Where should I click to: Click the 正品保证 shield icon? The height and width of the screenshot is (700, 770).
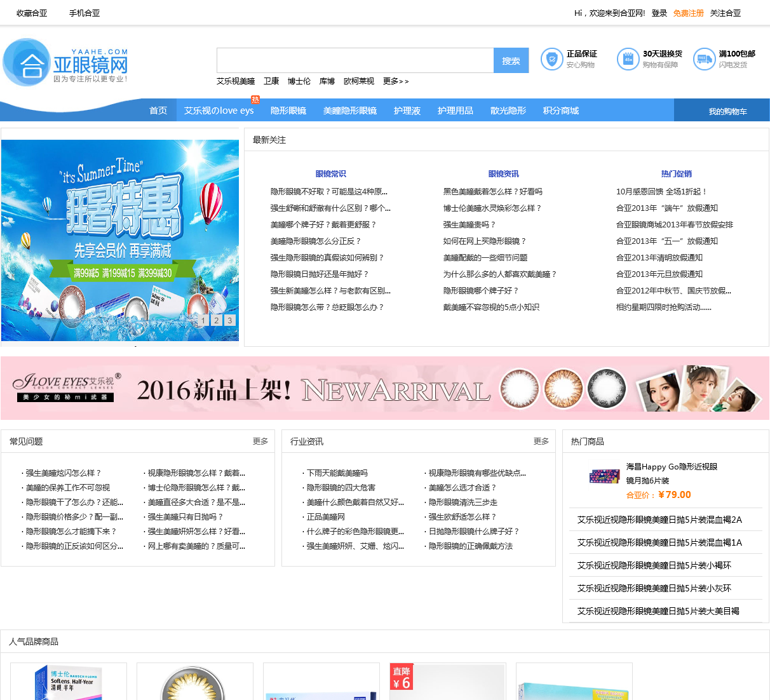point(552,59)
